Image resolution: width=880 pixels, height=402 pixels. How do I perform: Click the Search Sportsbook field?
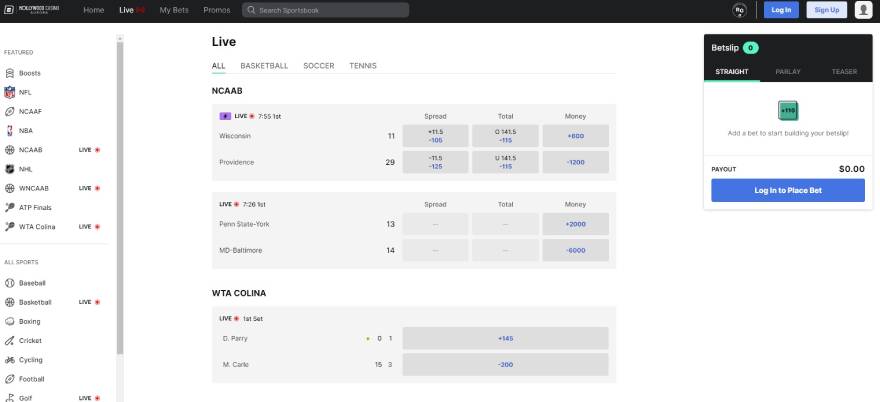326,10
